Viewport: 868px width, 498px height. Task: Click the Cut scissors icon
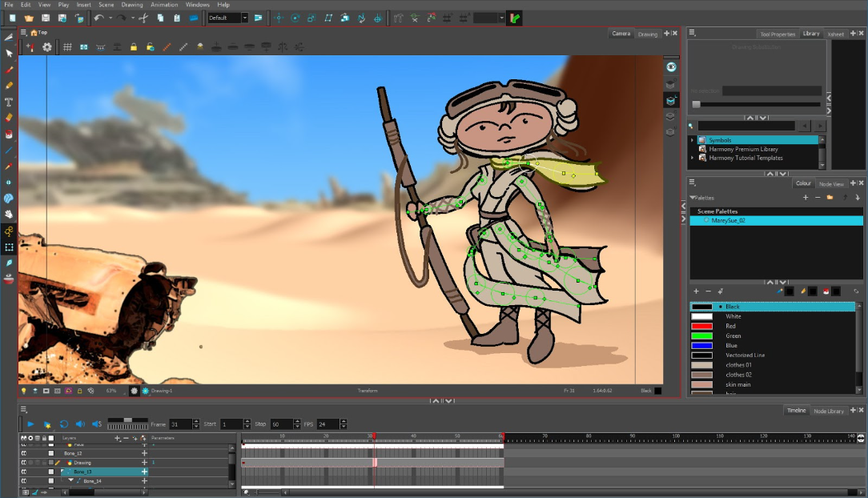click(x=143, y=18)
